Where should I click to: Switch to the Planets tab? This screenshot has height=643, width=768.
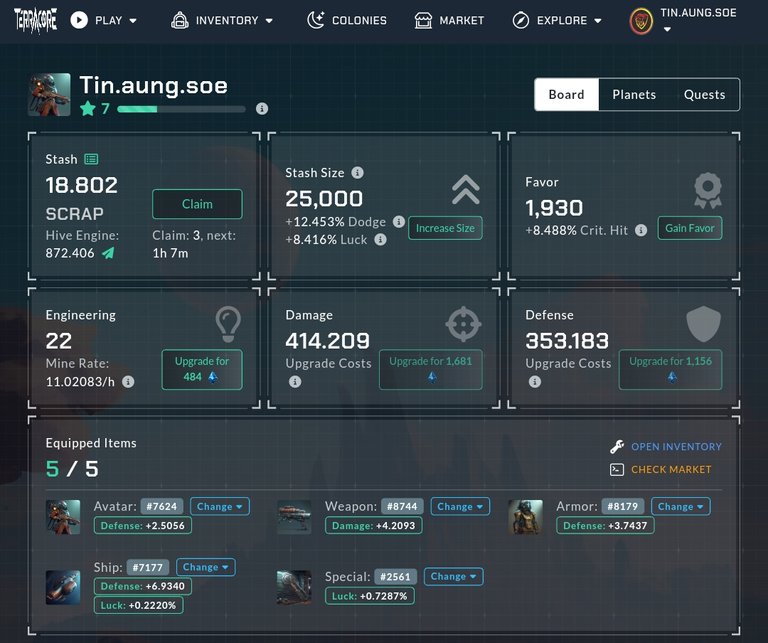(x=634, y=95)
